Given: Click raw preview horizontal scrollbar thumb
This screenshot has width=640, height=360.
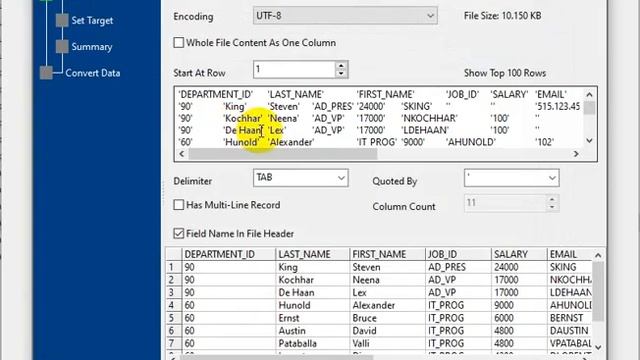Looking at the screenshot, I should [282, 153].
